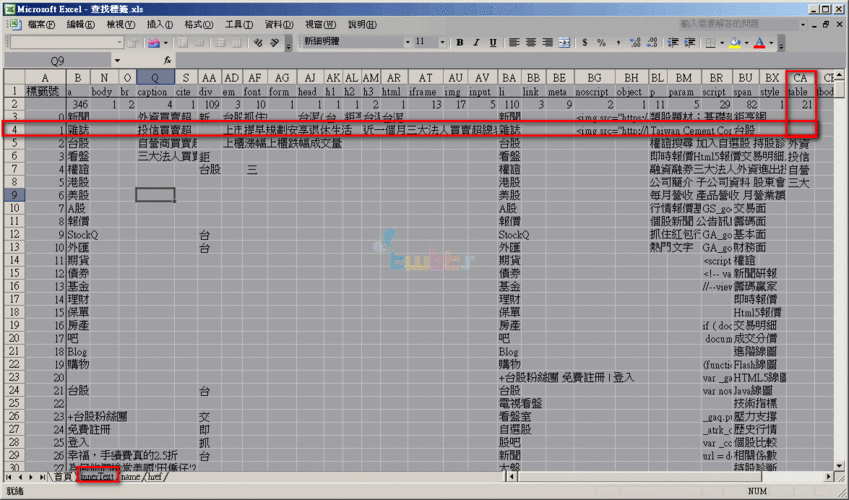Open the Name Box dropdown arrow

pos(117,60)
